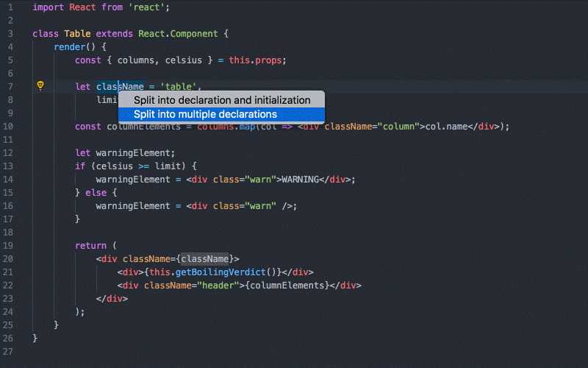Click 'celsius >= limit' condition on line 13
The height and width of the screenshot is (368, 588).
[138, 166]
